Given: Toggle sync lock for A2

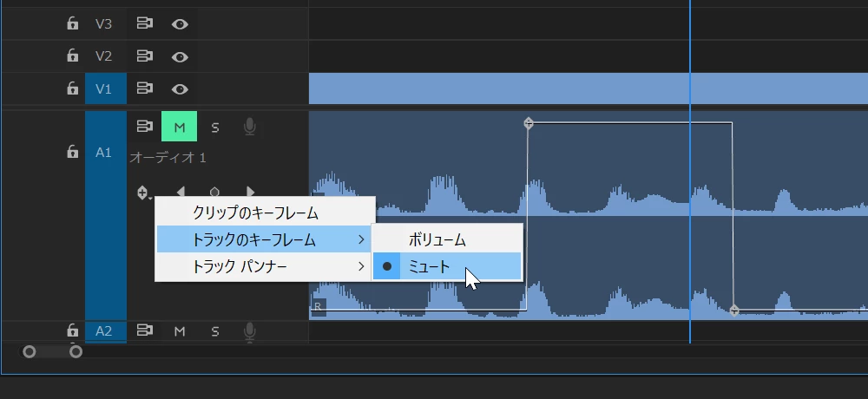Looking at the screenshot, I should (x=144, y=330).
